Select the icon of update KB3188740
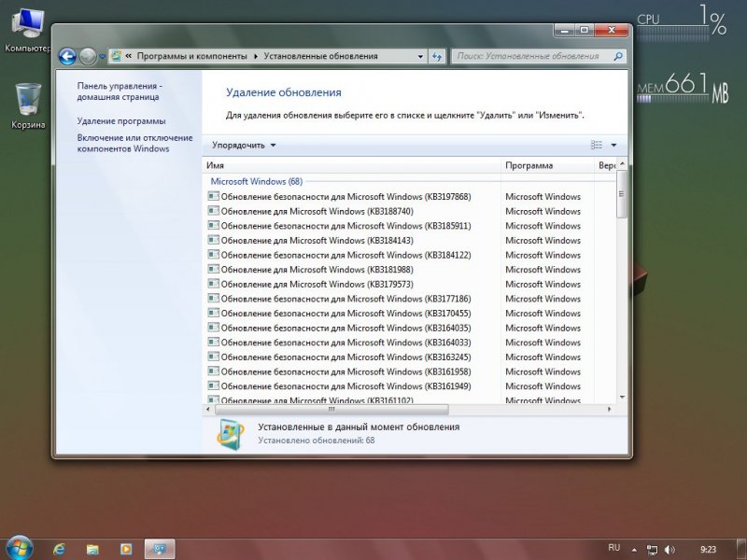Image resolution: width=747 pixels, height=560 pixels. pos(214,211)
